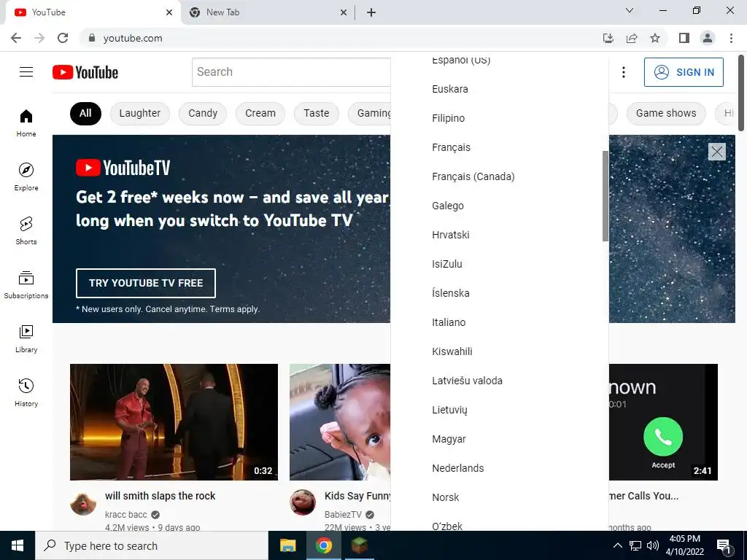Open the tab search chevron
The height and width of the screenshot is (560, 747).
point(630,10)
